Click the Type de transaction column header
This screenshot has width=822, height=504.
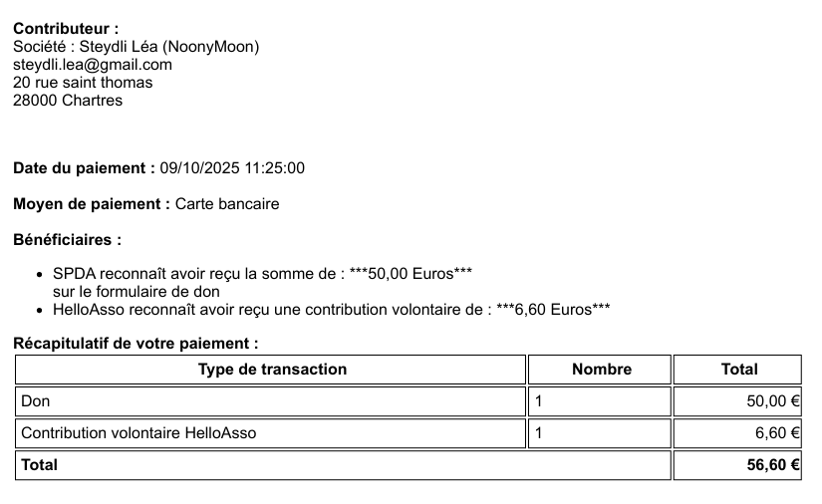coord(272,370)
